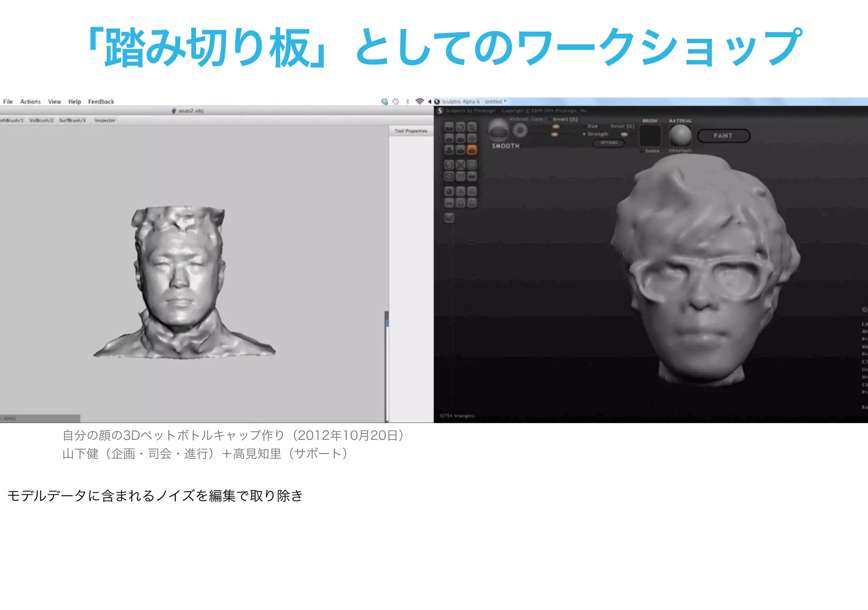This screenshot has width=868, height=610.
Task: Adjust the Detail [Q] slider handle
Action: point(624,134)
